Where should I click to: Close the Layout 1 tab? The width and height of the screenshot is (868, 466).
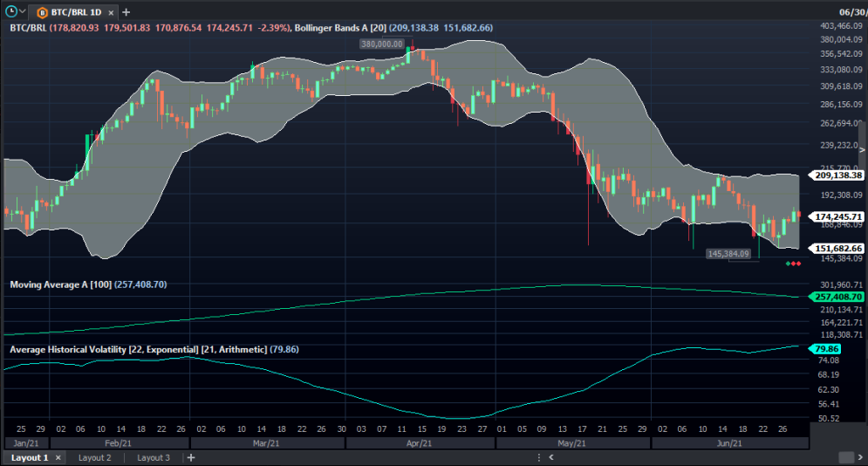point(58,457)
